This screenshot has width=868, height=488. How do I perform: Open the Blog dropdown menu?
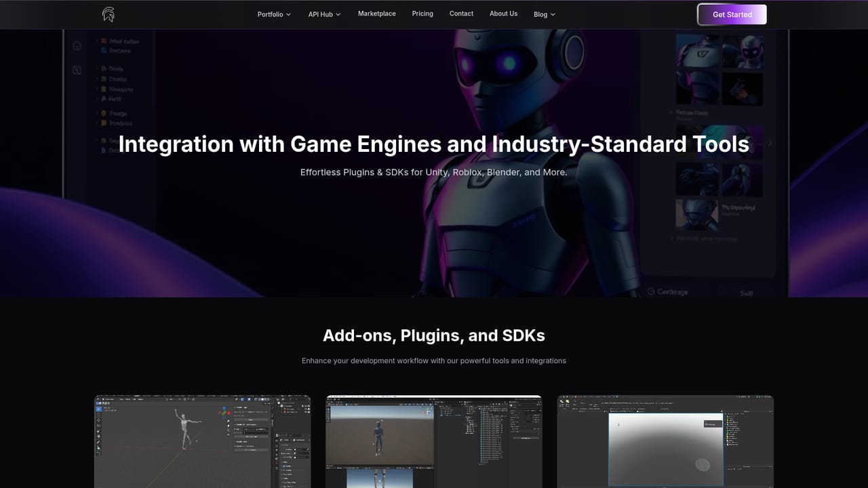coord(544,14)
